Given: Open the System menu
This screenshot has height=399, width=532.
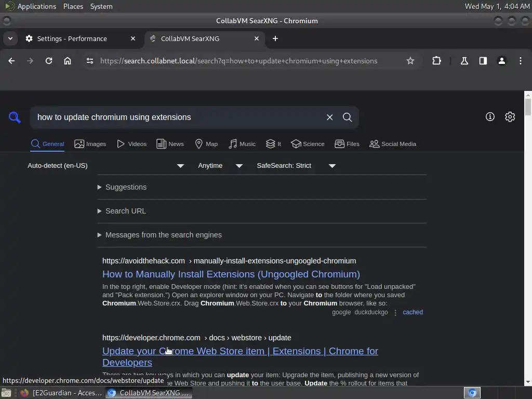Looking at the screenshot, I should click(101, 6).
